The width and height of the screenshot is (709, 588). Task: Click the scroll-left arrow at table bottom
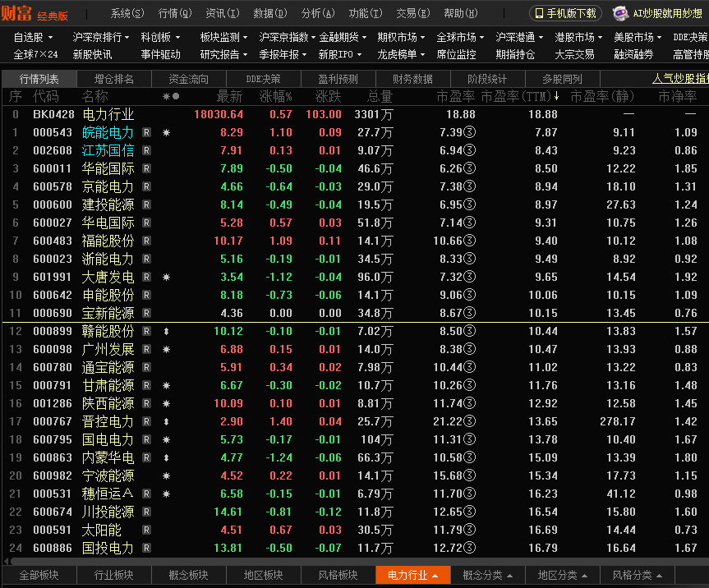pos(6,562)
